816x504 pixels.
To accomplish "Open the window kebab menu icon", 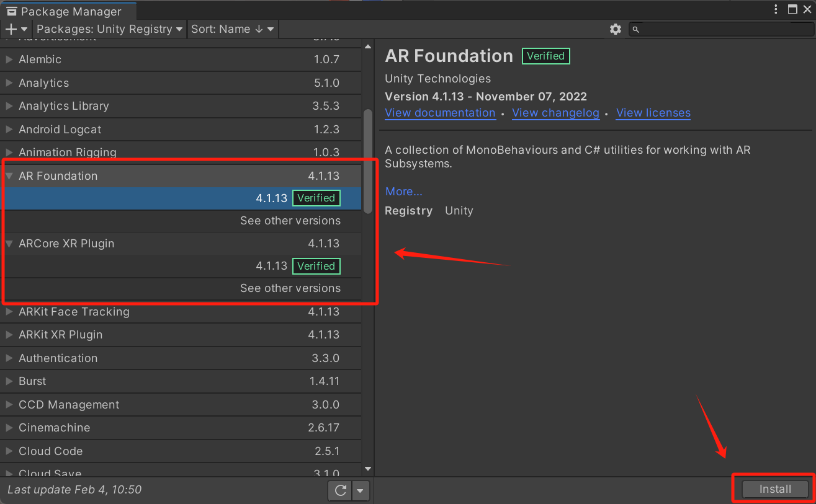I will tap(776, 9).
